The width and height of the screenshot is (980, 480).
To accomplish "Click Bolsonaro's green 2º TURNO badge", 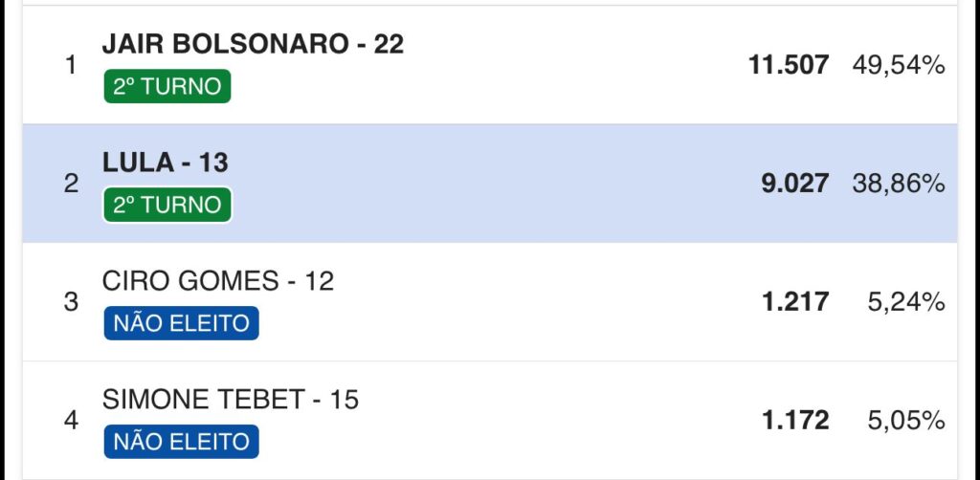I will [x=167, y=87].
